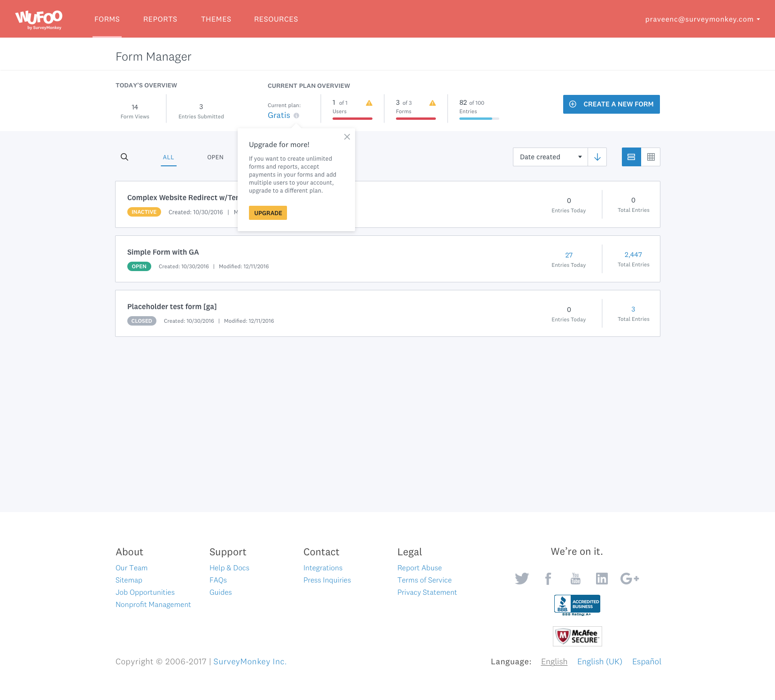Open the Date created sort dropdown
Screen dimensions: 775x700
click(x=550, y=157)
